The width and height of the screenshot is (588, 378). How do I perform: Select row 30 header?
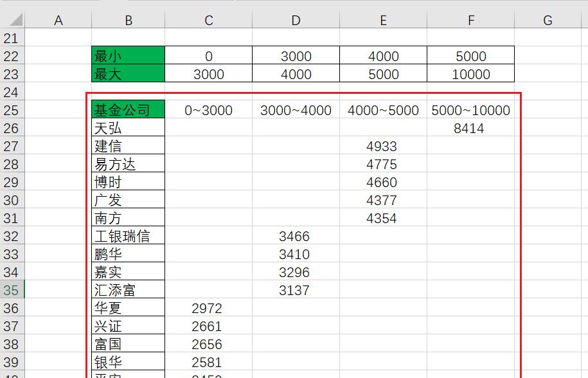[12, 199]
